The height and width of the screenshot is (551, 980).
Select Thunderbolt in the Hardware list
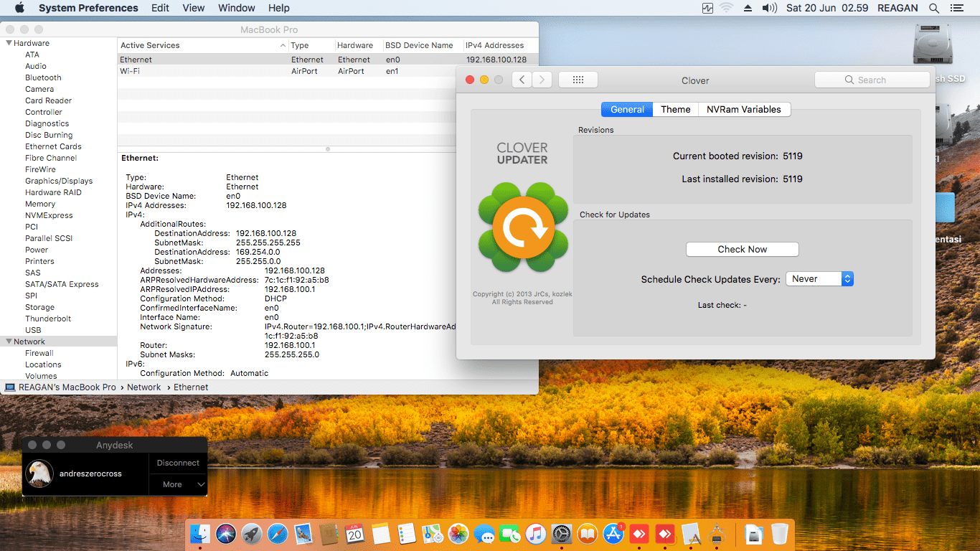coord(48,319)
